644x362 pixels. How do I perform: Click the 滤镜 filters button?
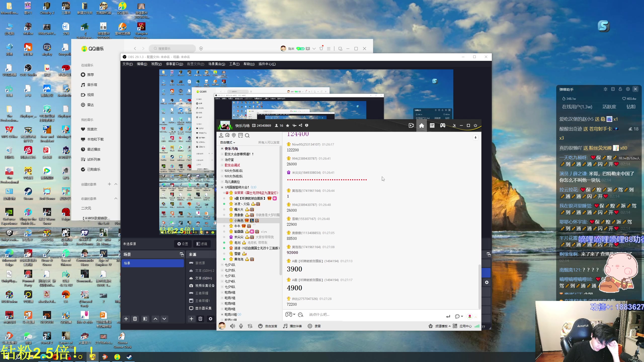pos(202,244)
